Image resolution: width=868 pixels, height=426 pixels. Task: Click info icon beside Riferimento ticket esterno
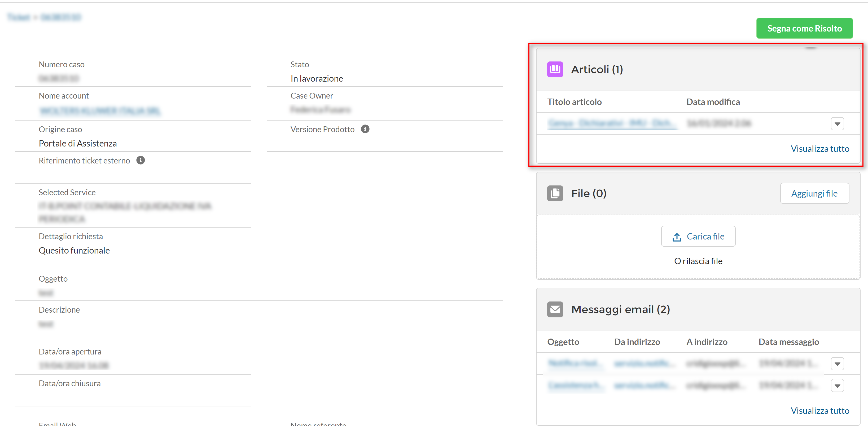coord(141,160)
